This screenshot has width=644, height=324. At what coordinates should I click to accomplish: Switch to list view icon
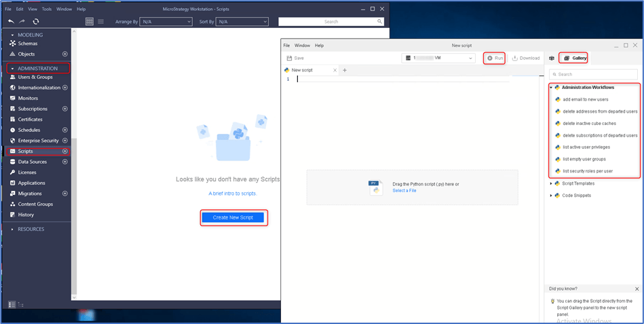[100, 21]
